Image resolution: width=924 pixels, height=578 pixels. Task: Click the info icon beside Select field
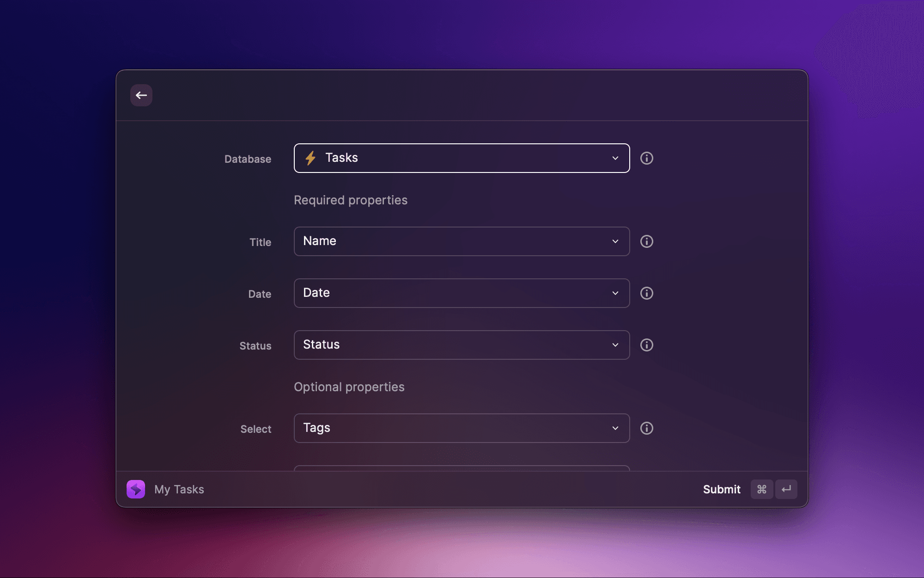[x=646, y=428]
